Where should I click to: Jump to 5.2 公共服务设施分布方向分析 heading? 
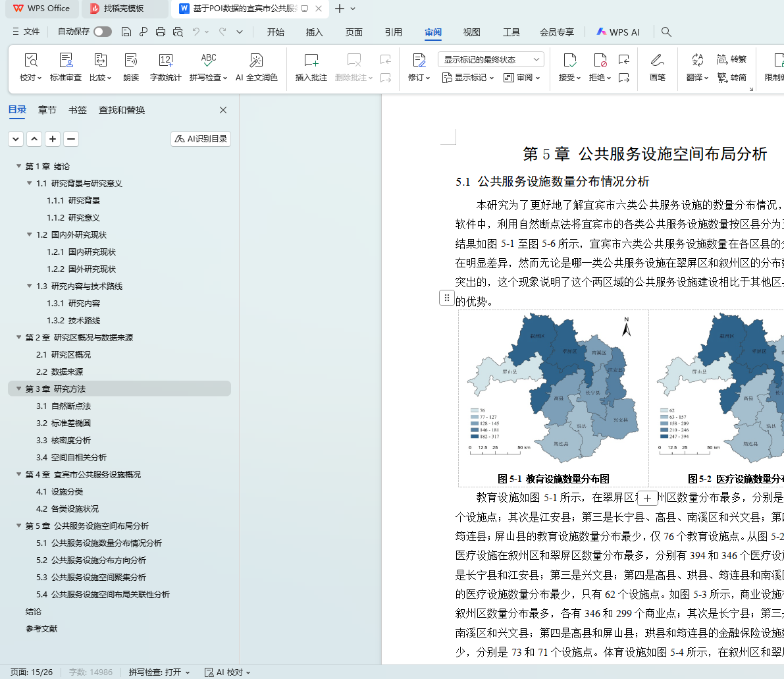(99, 560)
